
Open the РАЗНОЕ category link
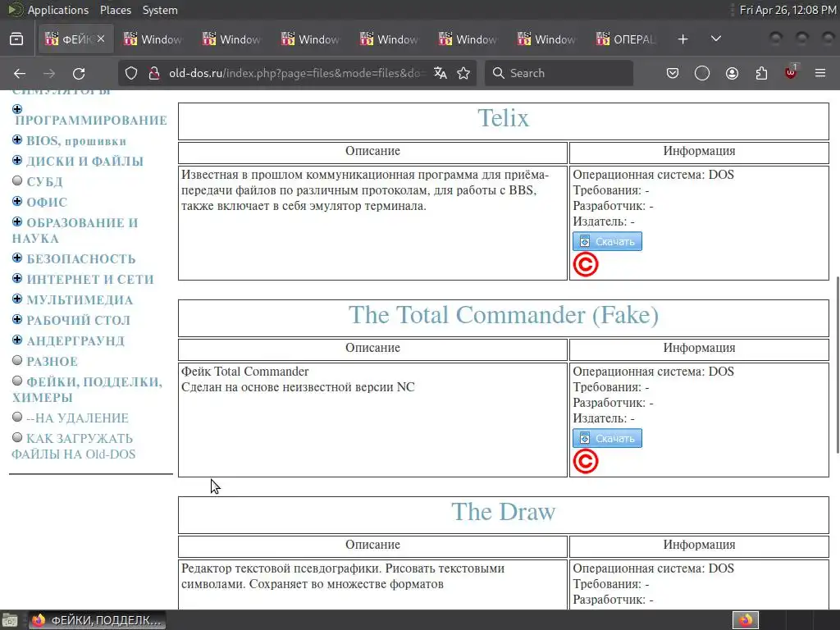click(52, 362)
